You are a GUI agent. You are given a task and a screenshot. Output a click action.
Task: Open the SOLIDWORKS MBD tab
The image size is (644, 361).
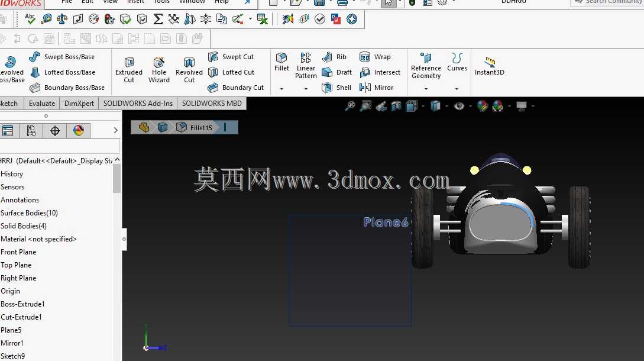tap(212, 103)
